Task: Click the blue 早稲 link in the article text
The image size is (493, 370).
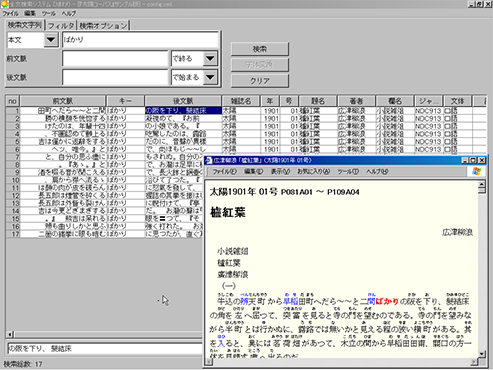Action: coord(290,302)
